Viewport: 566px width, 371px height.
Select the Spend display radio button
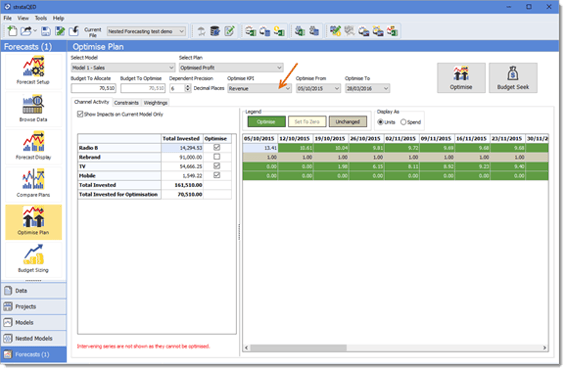pyautogui.click(x=403, y=122)
